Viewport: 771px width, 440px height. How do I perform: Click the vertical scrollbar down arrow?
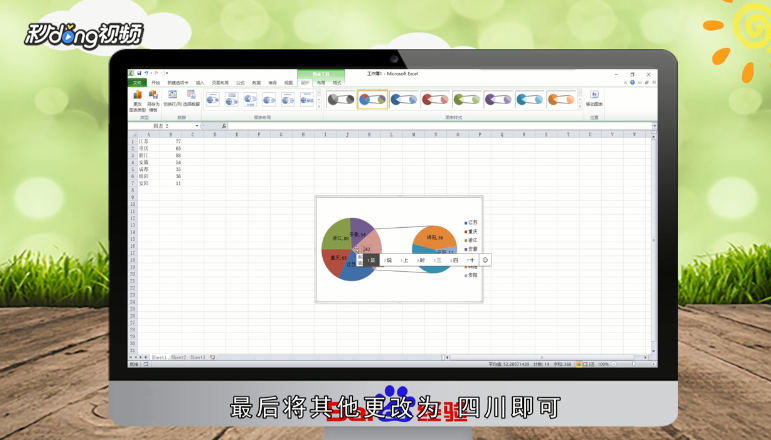pos(653,351)
